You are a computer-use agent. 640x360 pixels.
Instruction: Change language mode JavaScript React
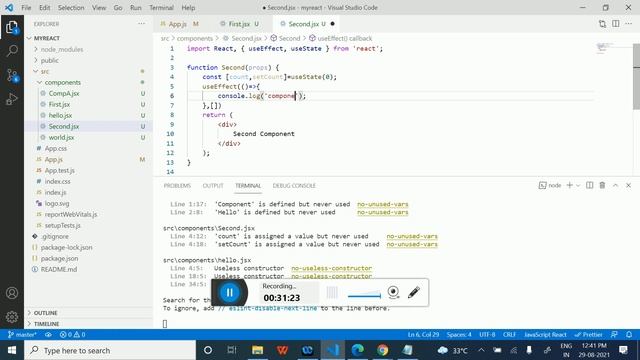click(x=545, y=335)
